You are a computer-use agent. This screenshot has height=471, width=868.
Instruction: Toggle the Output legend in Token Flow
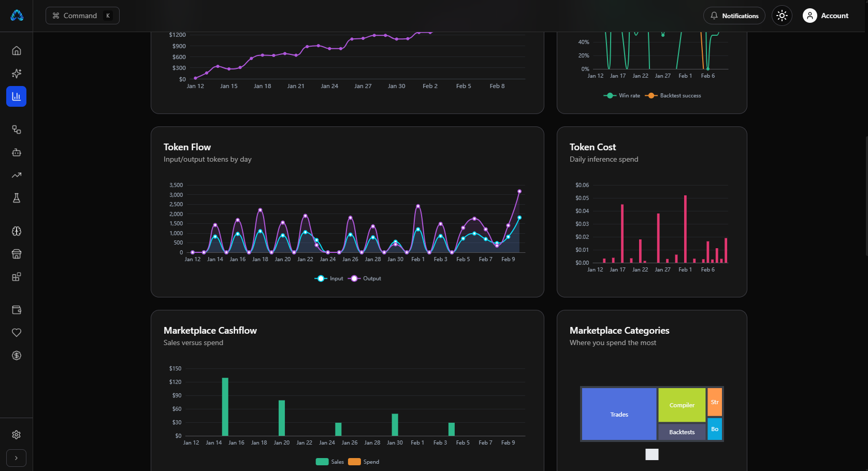tap(365, 279)
